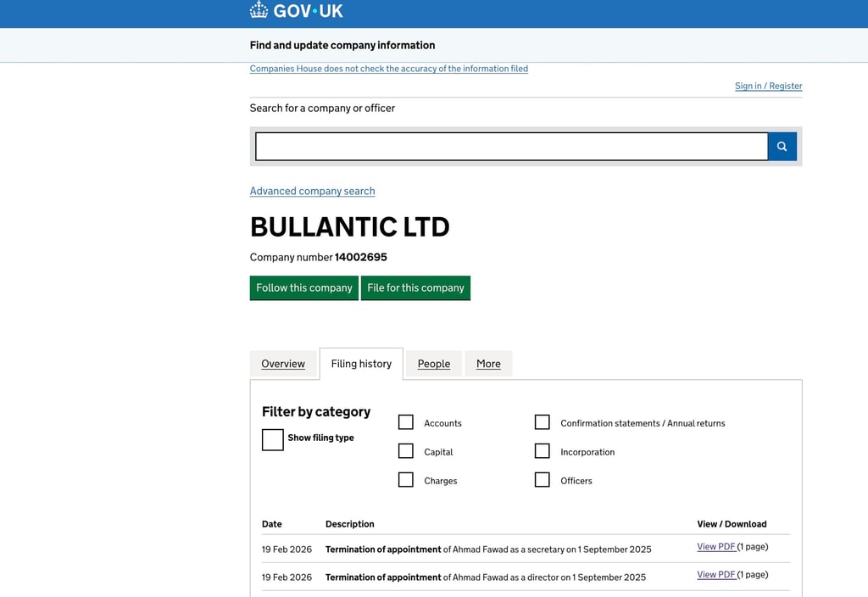The image size is (868, 597).
Task: Open Companies House accuracy notice link
Action: click(388, 69)
